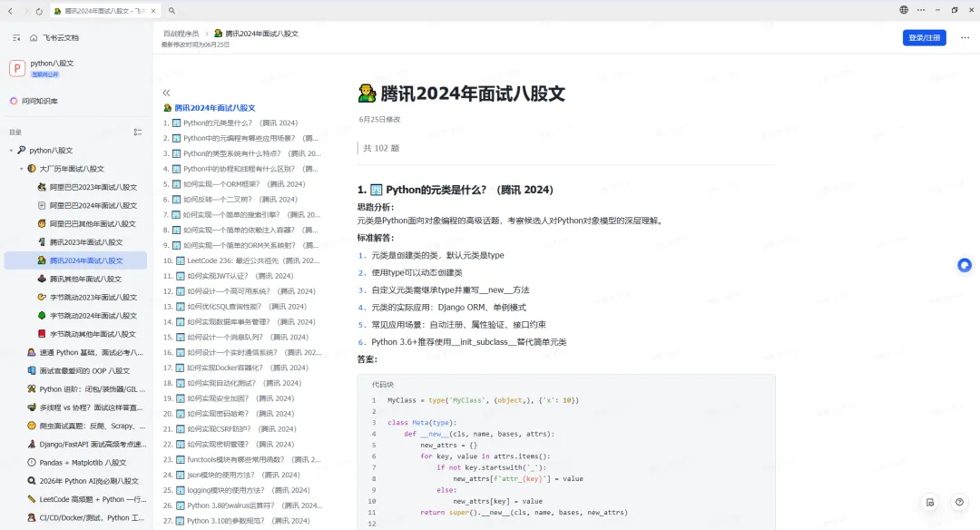This screenshot has width=980, height=530.
Task: Collapse the left sidebar menu icon
Action: point(16,38)
